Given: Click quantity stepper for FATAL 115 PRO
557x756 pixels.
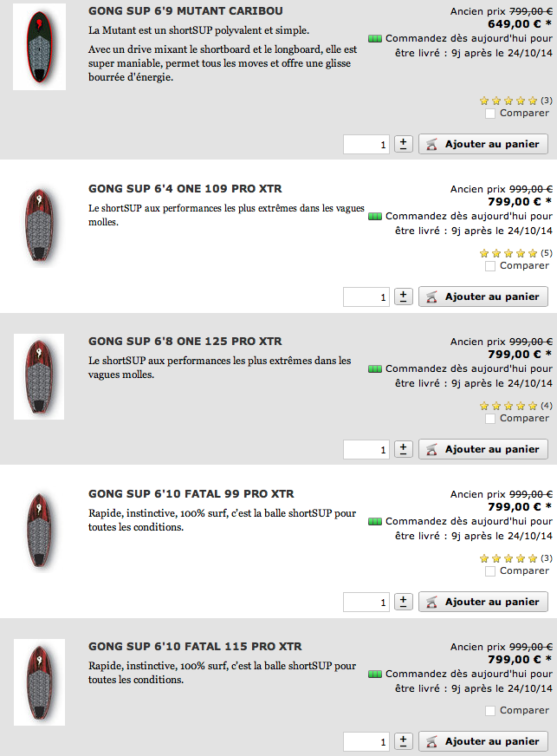Looking at the screenshot, I should click(x=404, y=741).
